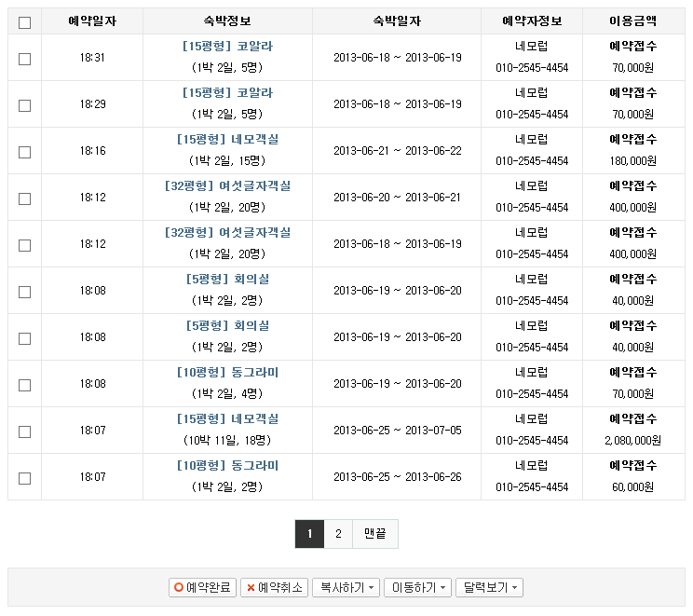This screenshot has height=616, width=693.
Task: Check the row with 2,080,000원 amount
Action: (24, 431)
